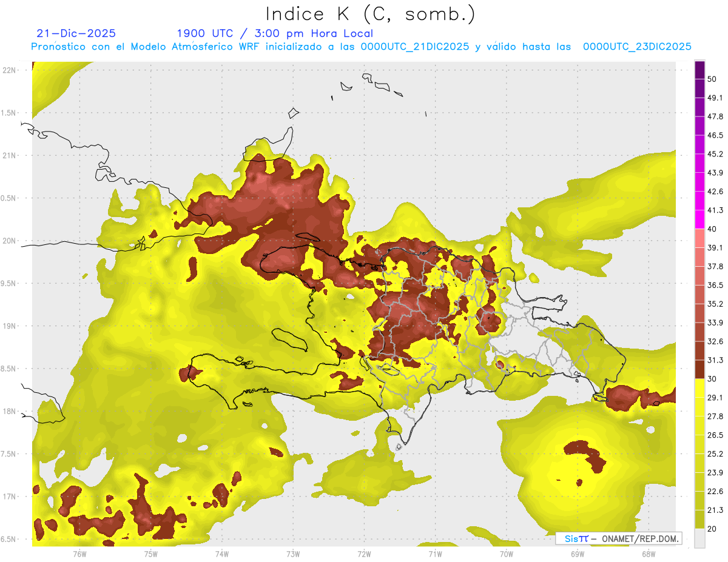Pick the gray swatch below the 20 mark
The image size is (728, 562).
click(700, 538)
